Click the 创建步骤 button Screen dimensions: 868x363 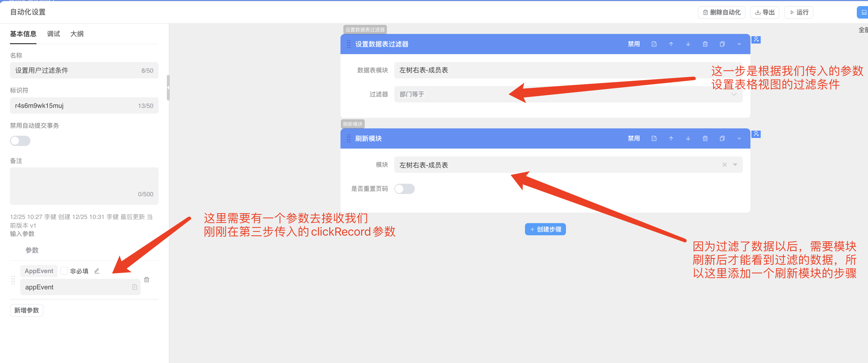click(545, 229)
